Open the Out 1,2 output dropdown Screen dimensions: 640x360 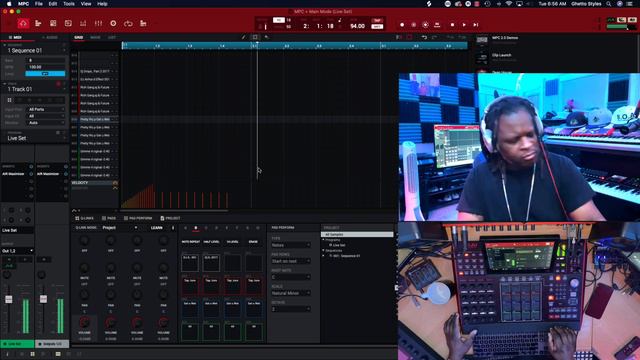coord(18,251)
